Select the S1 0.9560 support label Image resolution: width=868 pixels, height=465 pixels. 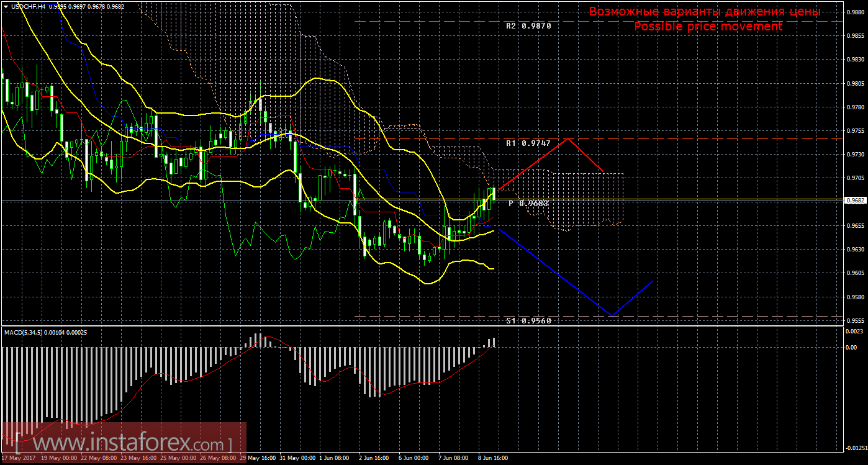pos(528,320)
